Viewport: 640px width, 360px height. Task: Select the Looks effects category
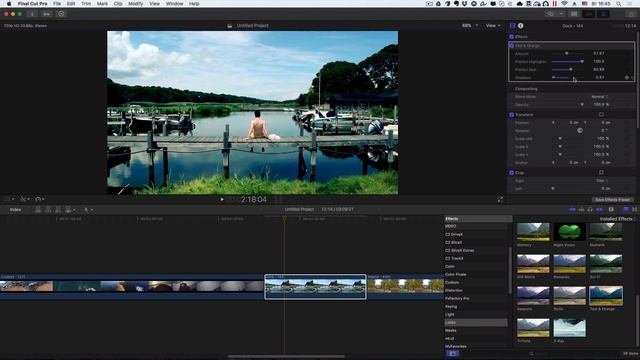[x=476, y=322]
